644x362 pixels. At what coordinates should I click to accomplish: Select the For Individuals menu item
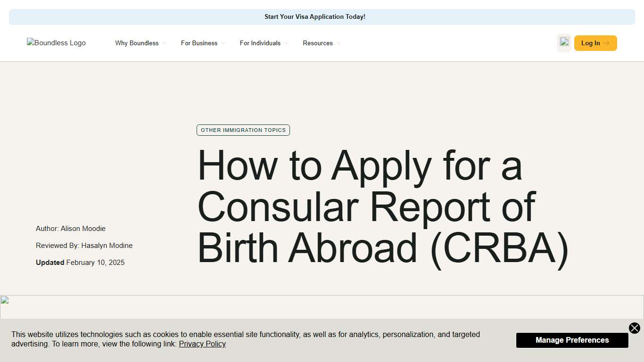(260, 43)
